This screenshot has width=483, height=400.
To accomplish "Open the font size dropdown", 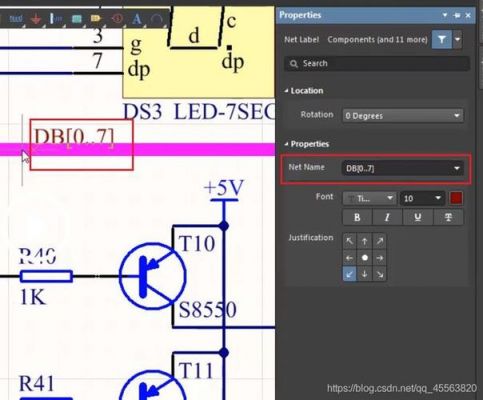I will [x=423, y=199].
